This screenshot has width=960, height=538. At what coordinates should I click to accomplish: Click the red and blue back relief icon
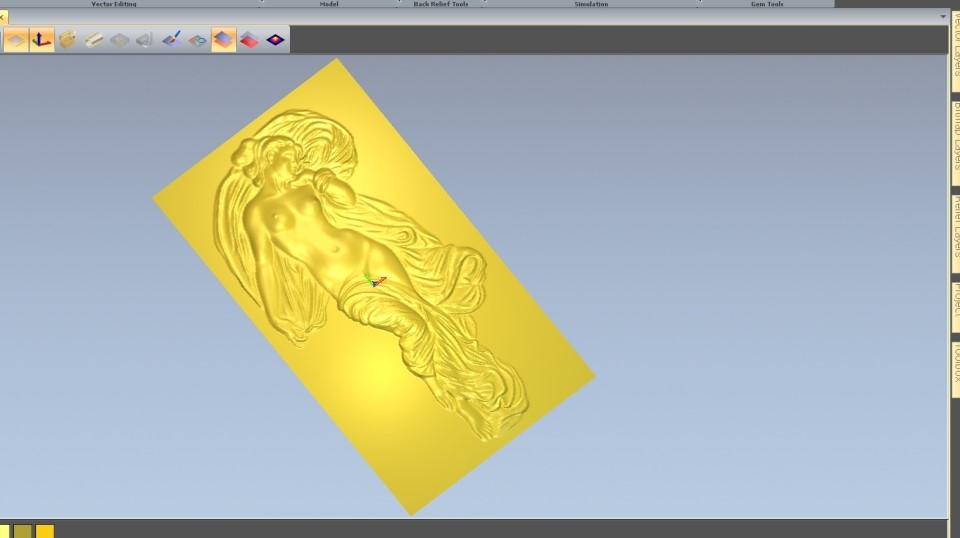point(249,40)
